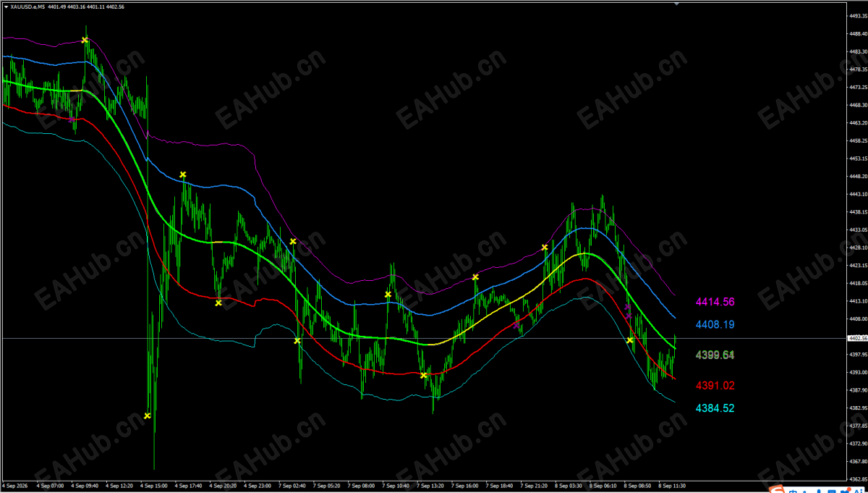Image resolution: width=868 pixels, height=493 pixels.
Task: Click the chart shift triangle on top border
Action: coord(676,4)
